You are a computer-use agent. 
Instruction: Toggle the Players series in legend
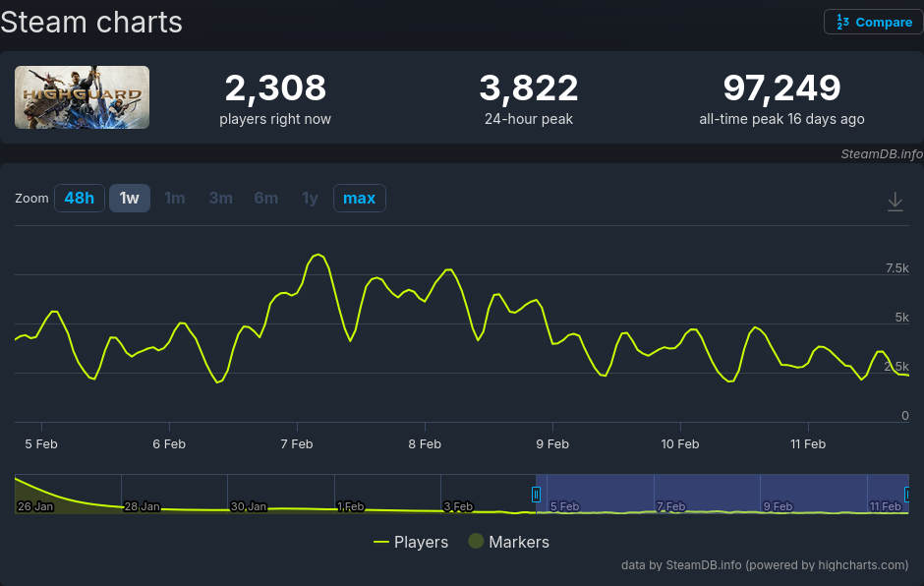click(411, 542)
